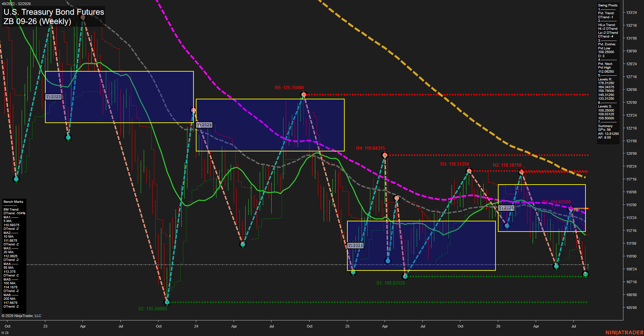Click the 111.6875 moving average value

tap(10, 241)
